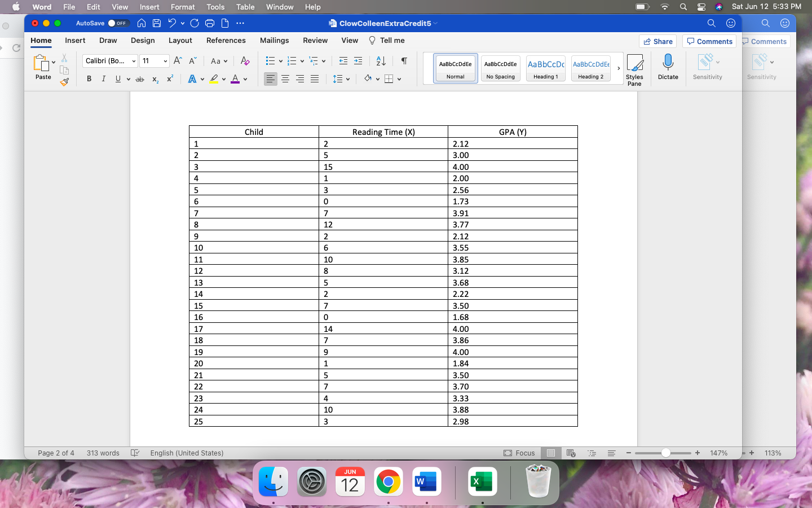Increase font size with the larger A
Viewport: 812px width, 508px height.
[x=178, y=61]
